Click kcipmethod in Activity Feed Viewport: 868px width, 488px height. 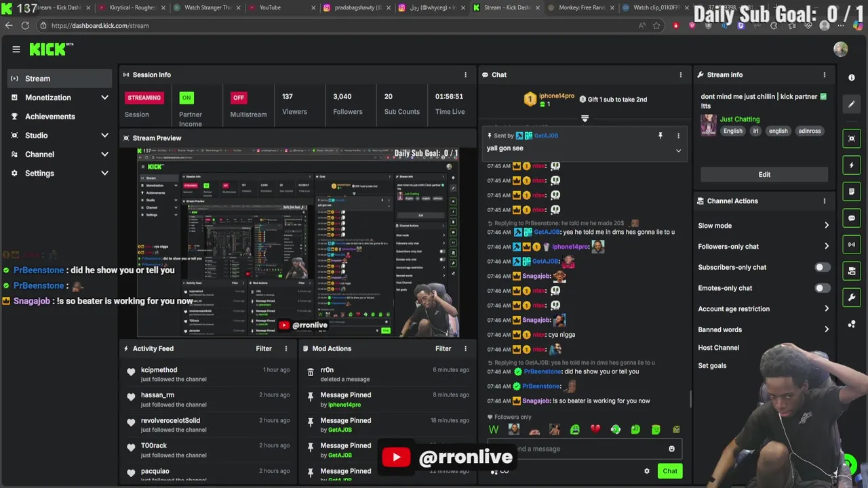tap(159, 370)
